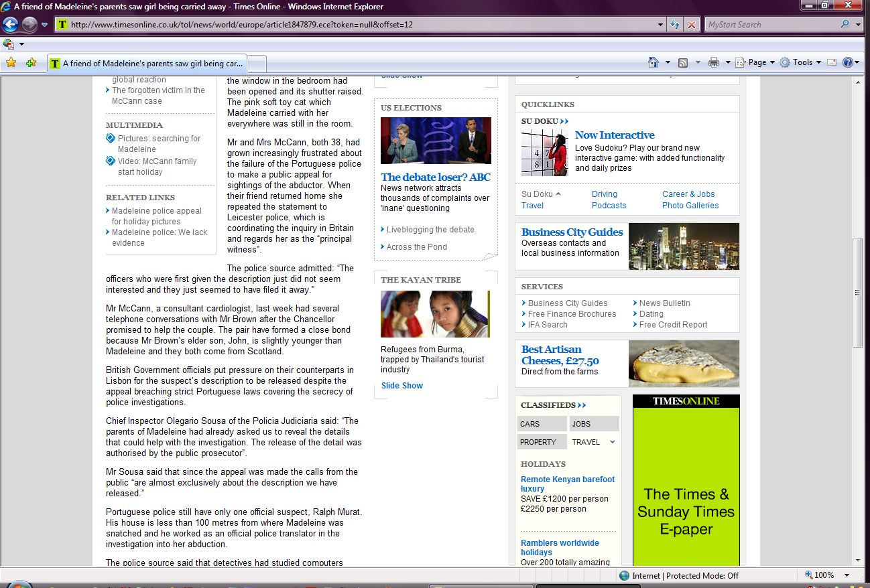Click the RSS feeds icon
This screenshot has width=870, height=588.
pyautogui.click(x=683, y=62)
